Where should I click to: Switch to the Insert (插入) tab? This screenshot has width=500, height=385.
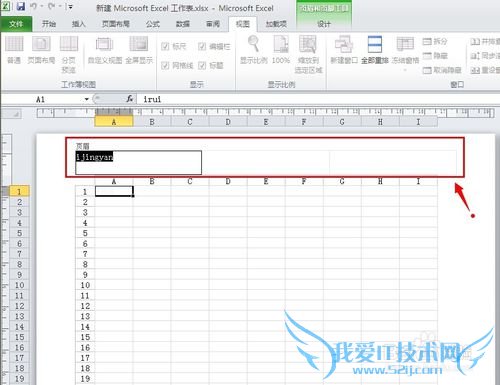point(79,24)
